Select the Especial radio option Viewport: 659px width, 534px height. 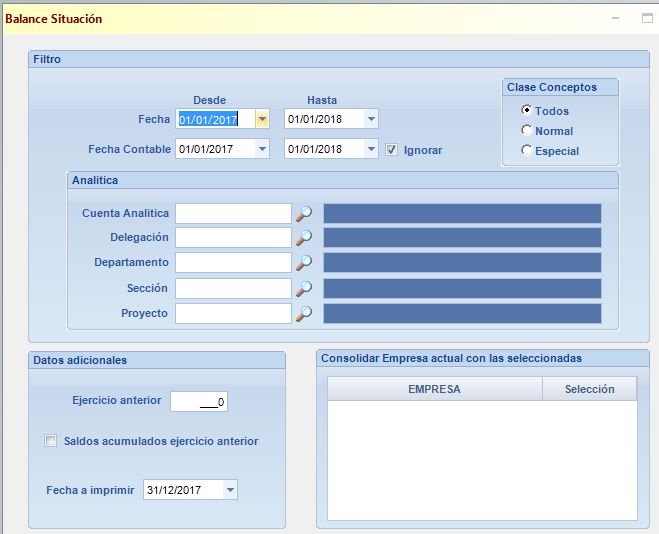(526, 150)
